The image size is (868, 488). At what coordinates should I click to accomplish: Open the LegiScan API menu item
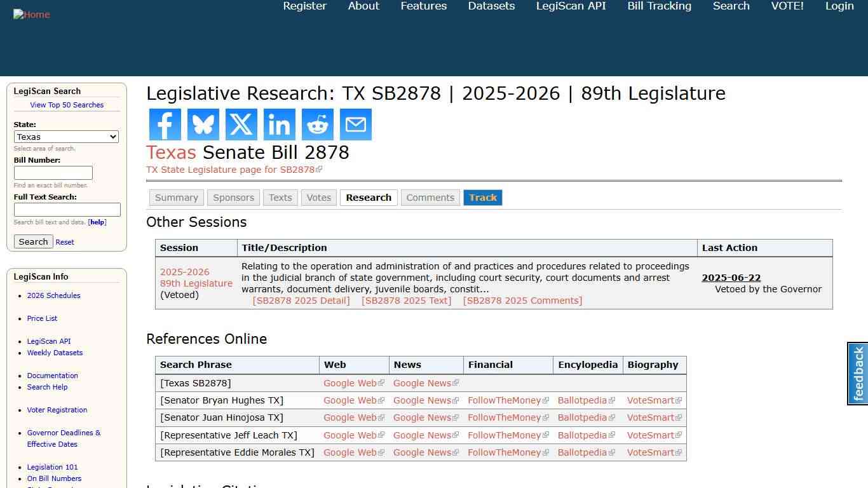[570, 6]
